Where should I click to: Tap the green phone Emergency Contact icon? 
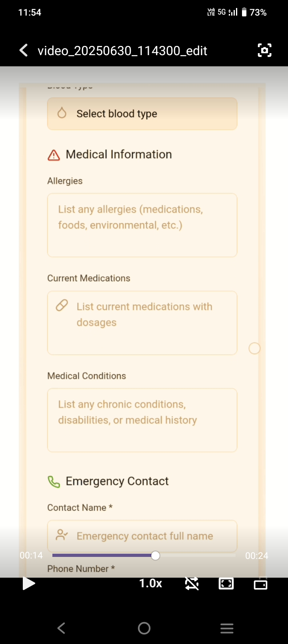54,482
